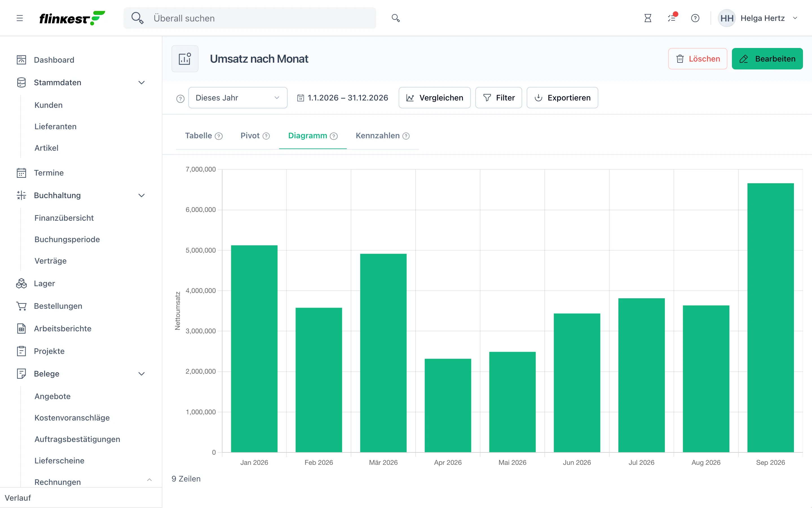Click the Arbeitsberichte document icon
The image size is (812, 508).
pyautogui.click(x=21, y=328)
